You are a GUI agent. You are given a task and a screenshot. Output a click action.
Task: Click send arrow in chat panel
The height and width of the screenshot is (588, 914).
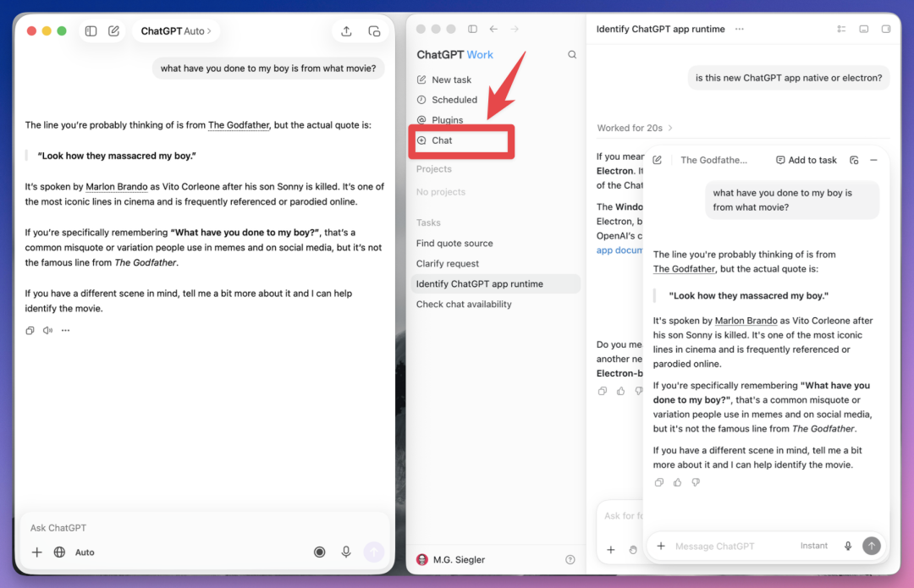[872, 546]
